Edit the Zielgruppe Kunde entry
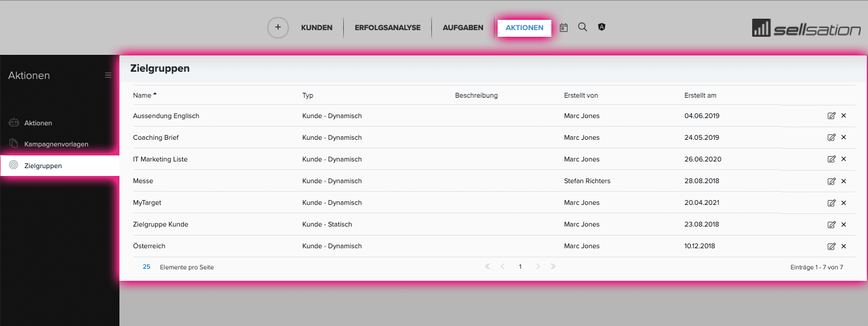This screenshot has height=326, width=868. click(x=831, y=224)
